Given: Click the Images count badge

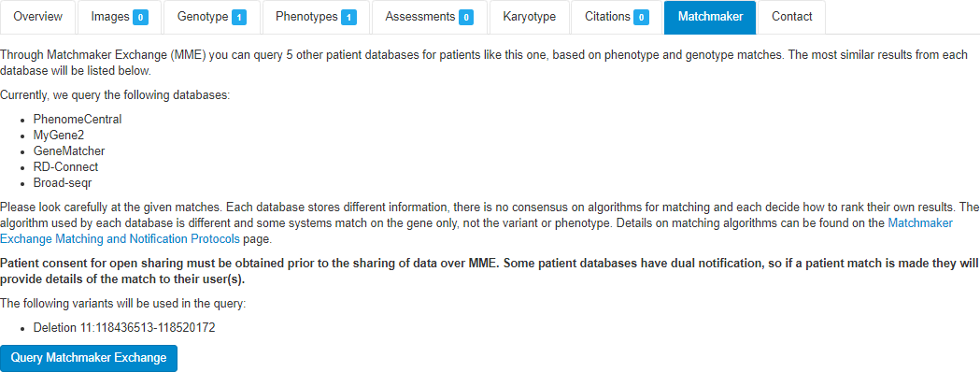Looking at the screenshot, I should click(x=140, y=18).
